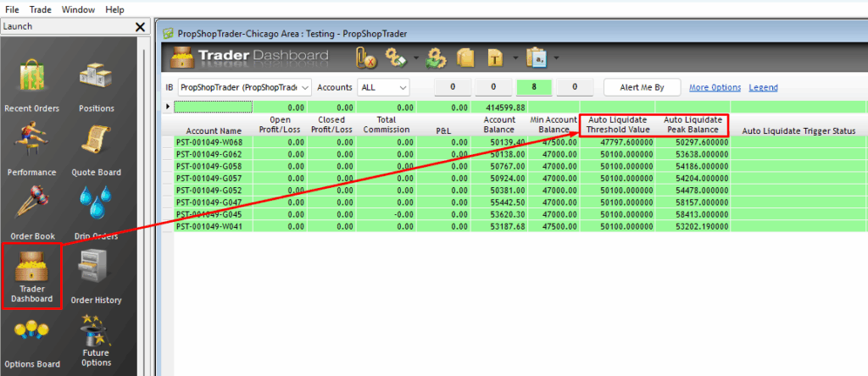Click peak balance cell 53202.190000

pyautogui.click(x=693, y=227)
